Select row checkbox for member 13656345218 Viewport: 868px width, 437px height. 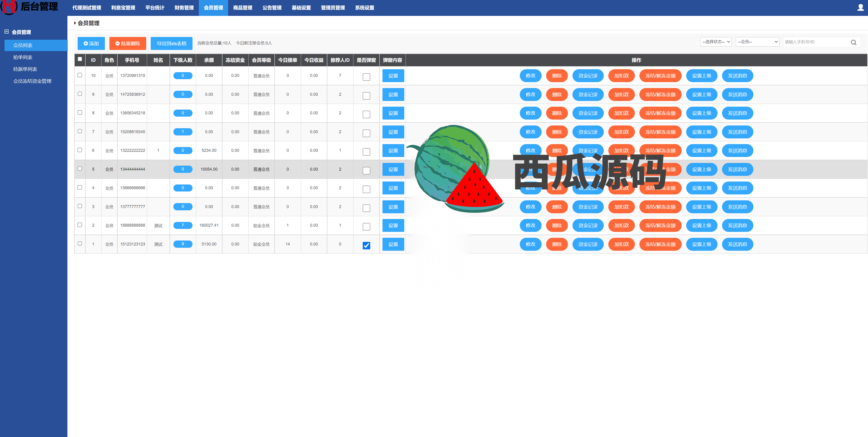[80, 113]
